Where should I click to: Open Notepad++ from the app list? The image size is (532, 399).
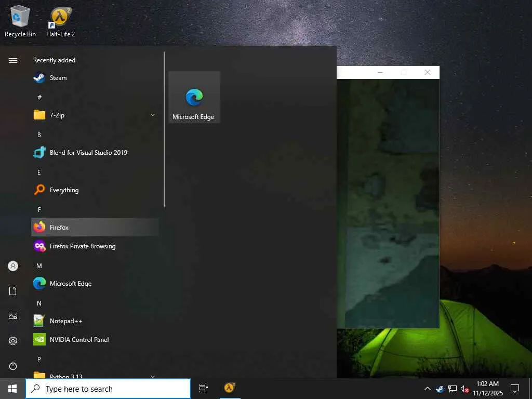(95, 321)
